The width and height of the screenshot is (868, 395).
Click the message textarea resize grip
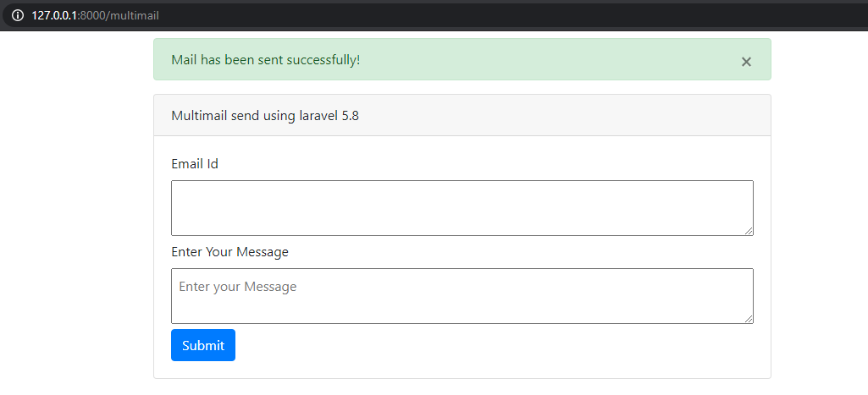pyautogui.click(x=749, y=319)
